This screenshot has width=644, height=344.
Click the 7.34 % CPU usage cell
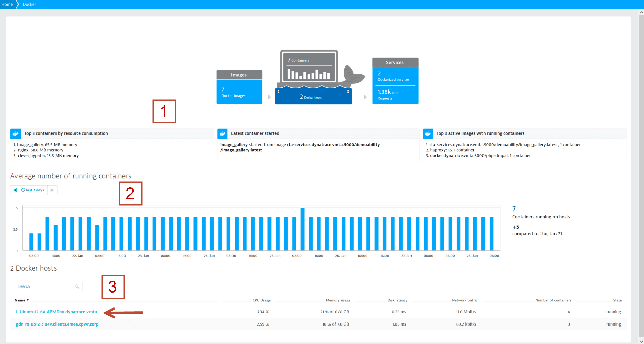(x=263, y=312)
